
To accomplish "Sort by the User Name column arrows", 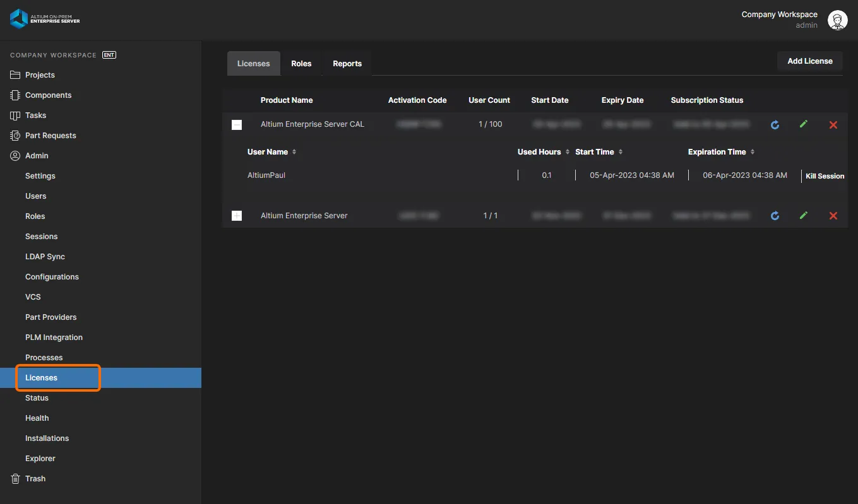I will click(294, 152).
